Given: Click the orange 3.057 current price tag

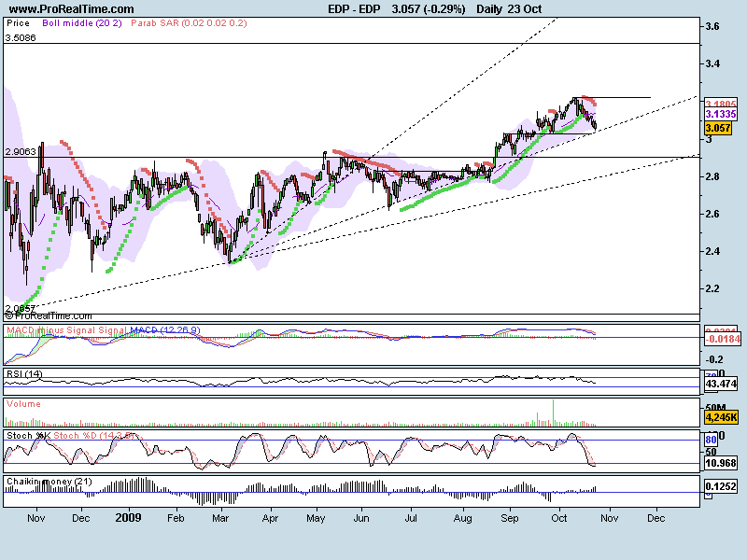Looking at the screenshot, I should pos(716,127).
